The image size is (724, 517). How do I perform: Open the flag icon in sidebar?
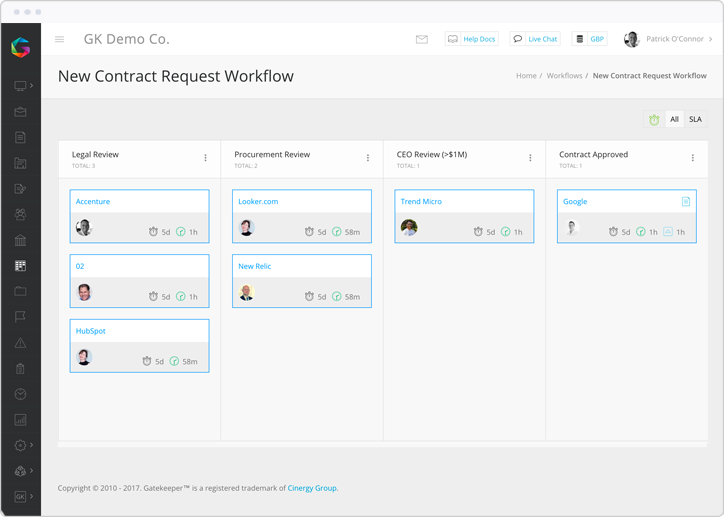(20, 317)
